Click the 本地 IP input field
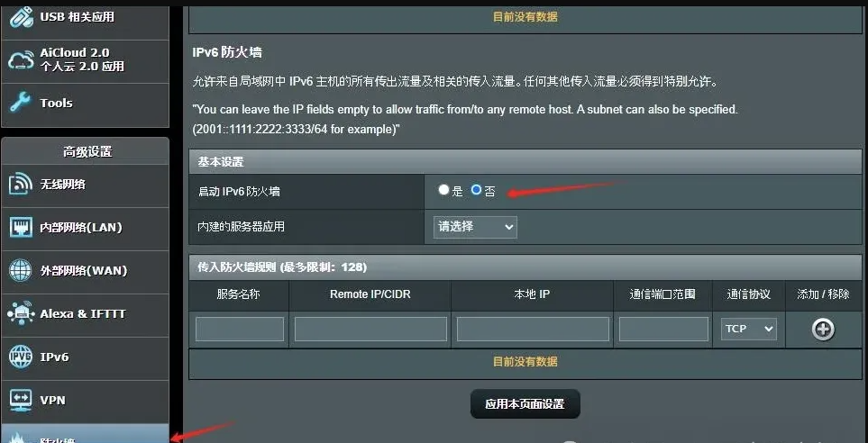The image size is (868, 443). click(533, 329)
